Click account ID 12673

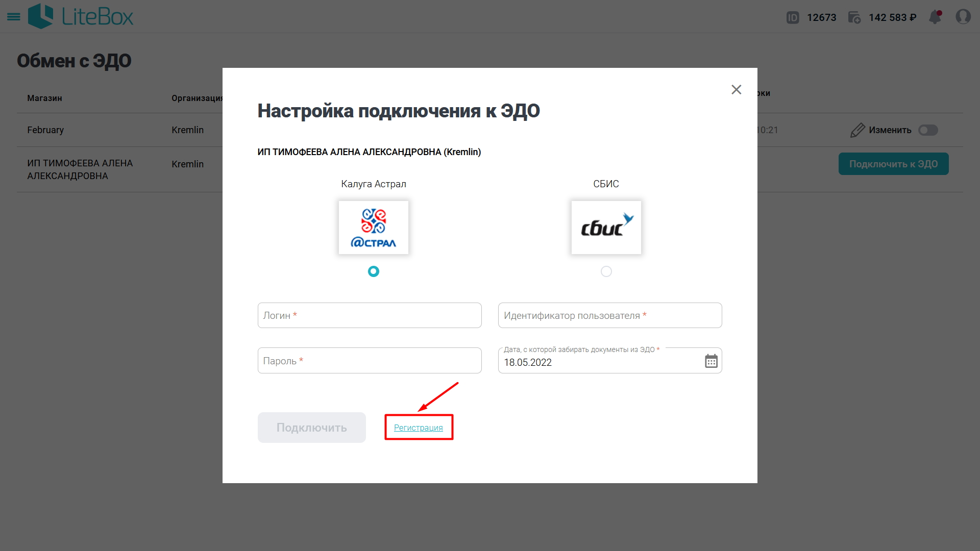821,18
